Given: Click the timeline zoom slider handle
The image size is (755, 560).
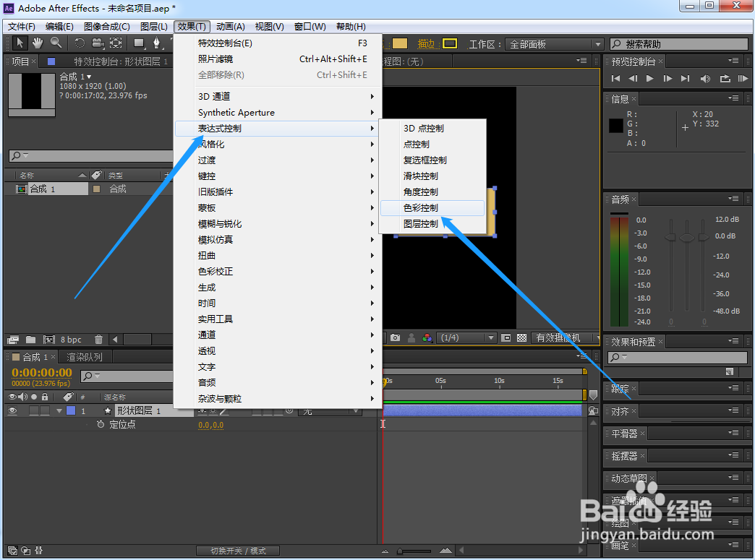Looking at the screenshot, I should pos(400,551).
